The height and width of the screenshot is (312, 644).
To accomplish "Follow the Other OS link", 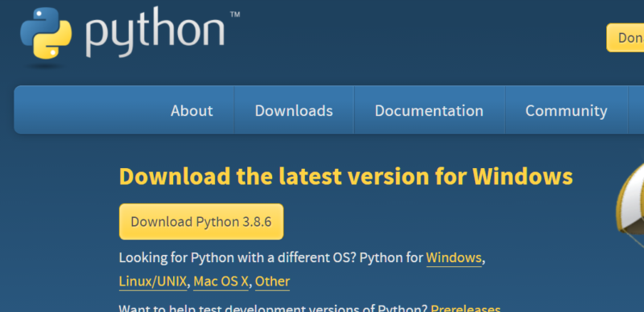I will [x=272, y=281].
